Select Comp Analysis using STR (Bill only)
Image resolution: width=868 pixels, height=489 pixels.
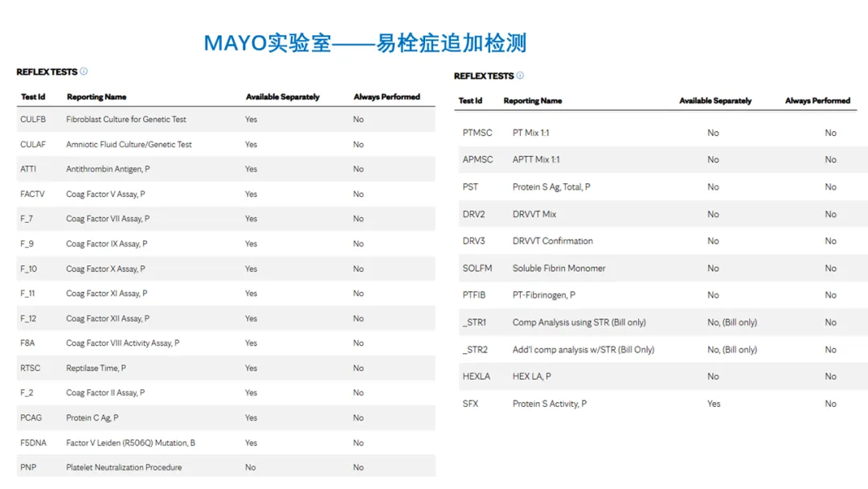[x=579, y=323]
